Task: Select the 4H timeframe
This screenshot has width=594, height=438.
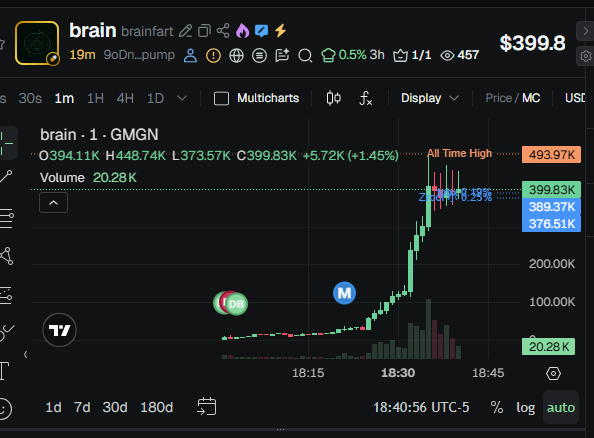Action: click(x=125, y=99)
